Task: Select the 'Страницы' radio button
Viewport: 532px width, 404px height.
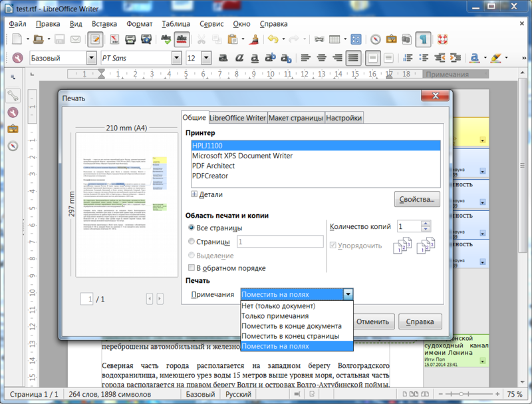Action: click(192, 242)
